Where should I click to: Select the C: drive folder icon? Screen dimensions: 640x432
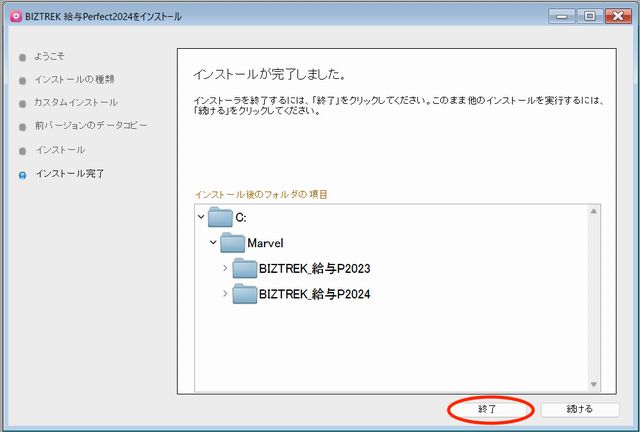[x=220, y=217]
